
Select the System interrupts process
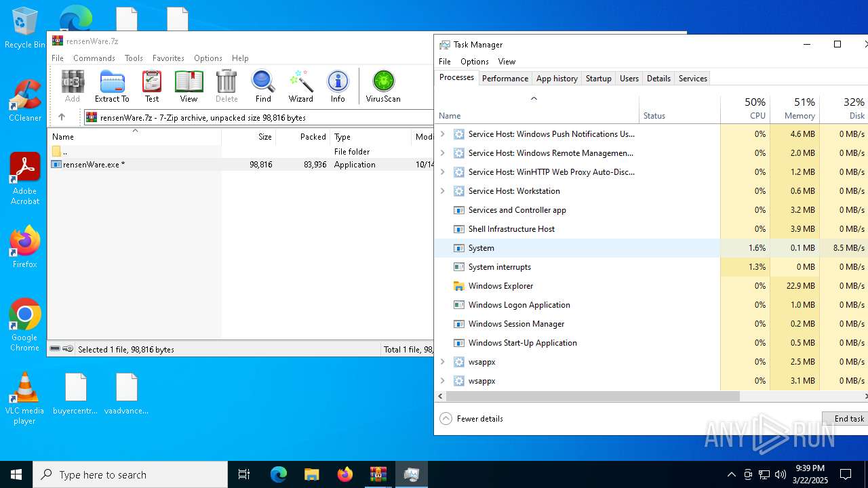(x=651, y=267)
